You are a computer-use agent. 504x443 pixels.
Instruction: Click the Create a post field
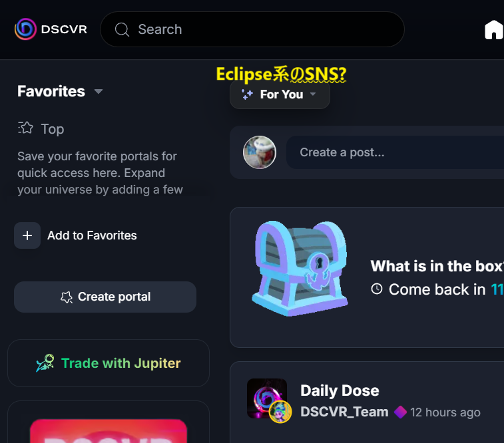pos(395,152)
